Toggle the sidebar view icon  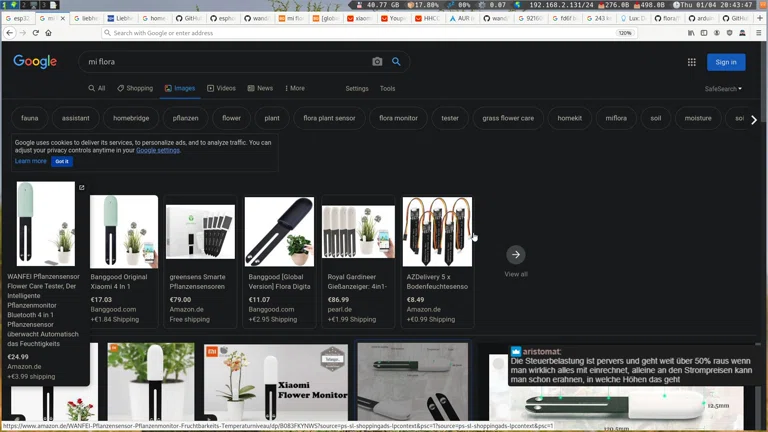(x=704, y=33)
